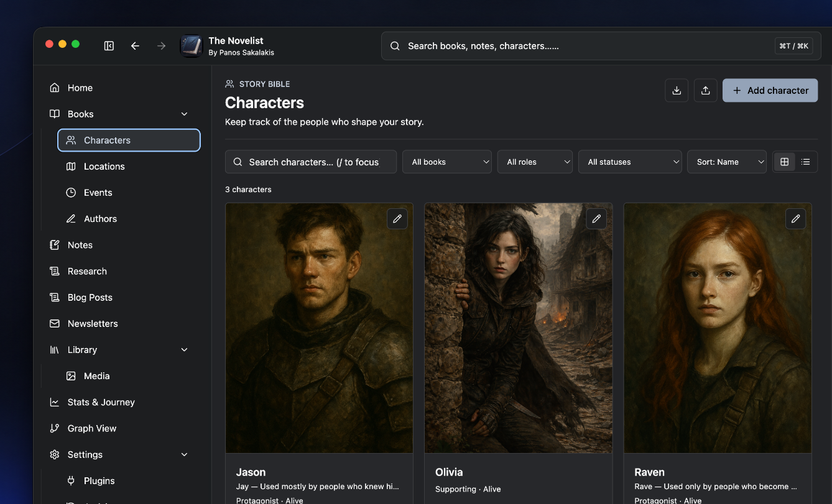Click the download icon button near Add character
Image resolution: width=832 pixels, height=504 pixels.
click(x=677, y=91)
